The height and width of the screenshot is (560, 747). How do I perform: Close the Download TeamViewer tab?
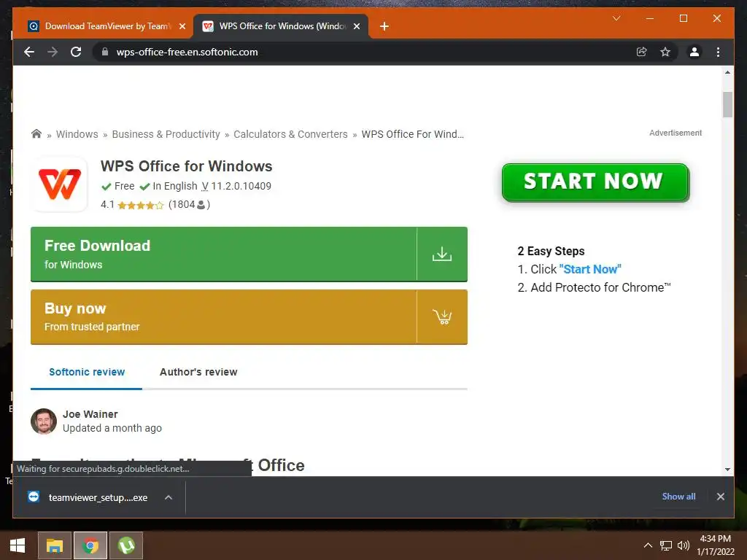[182, 26]
